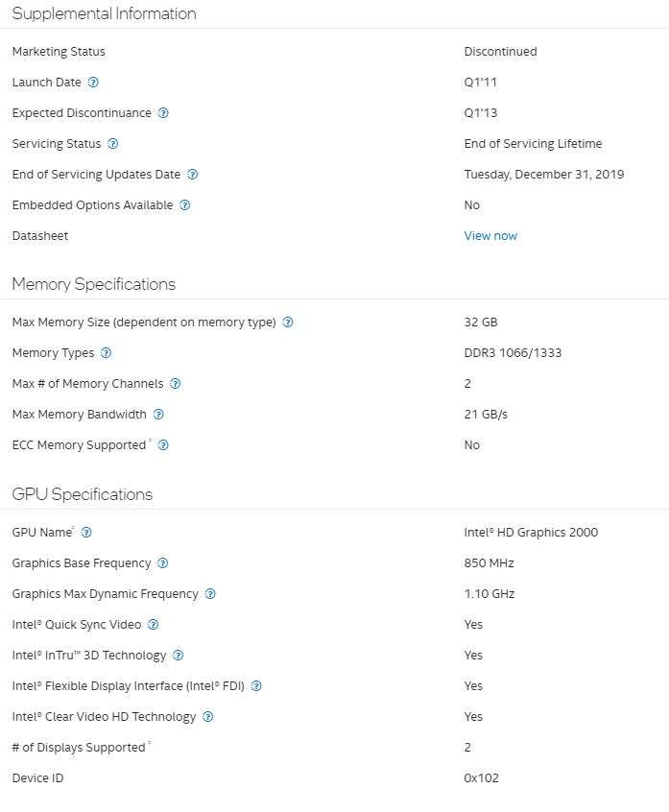Screen dimensions: 669x812
Task: Show help for Graphics Base Frequency
Action: (162, 563)
